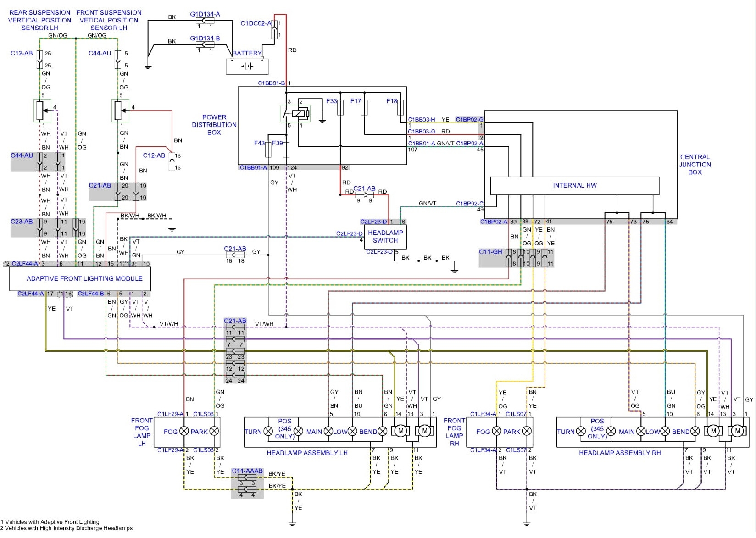Select the INTERNAL HW block label
756x538 pixels.
tap(575, 185)
